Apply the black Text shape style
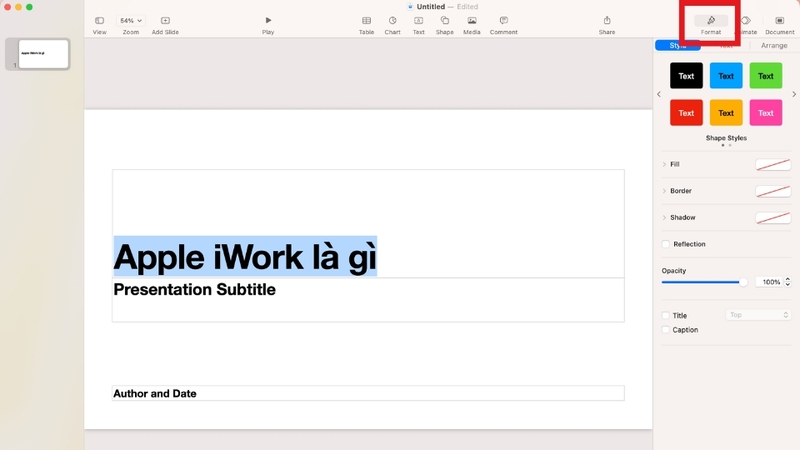Screen dimensions: 800x450 click(x=686, y=76)
